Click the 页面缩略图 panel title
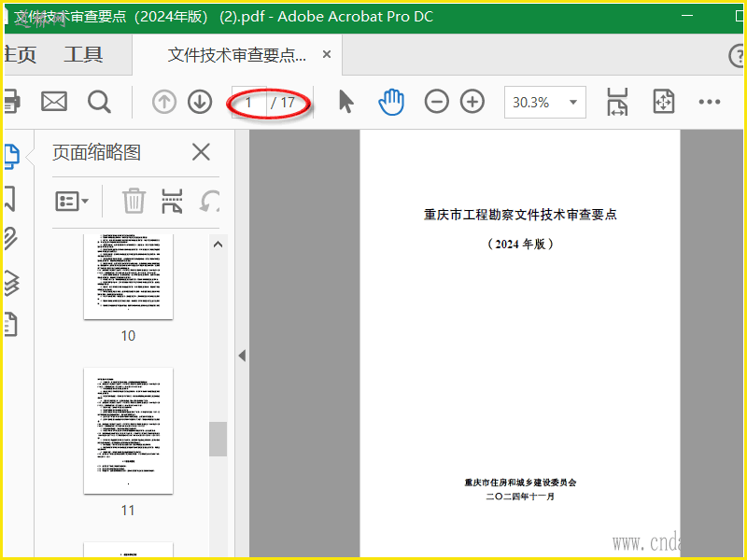Viewport: 747px width, 560px height. pyautogui.click(x=97, y=152)
